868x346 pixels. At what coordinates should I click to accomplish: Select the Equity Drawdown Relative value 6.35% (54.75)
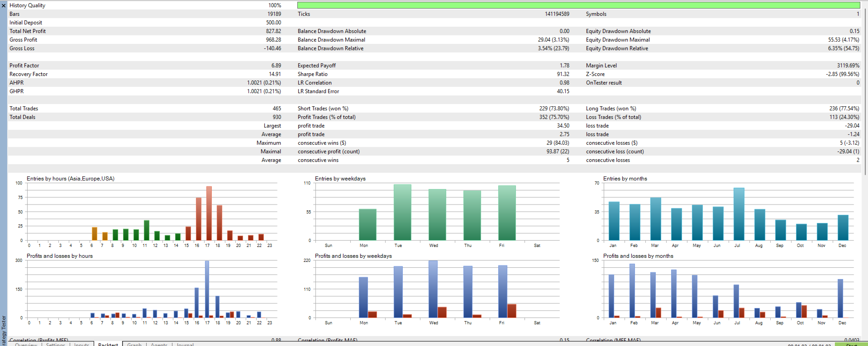844,48
